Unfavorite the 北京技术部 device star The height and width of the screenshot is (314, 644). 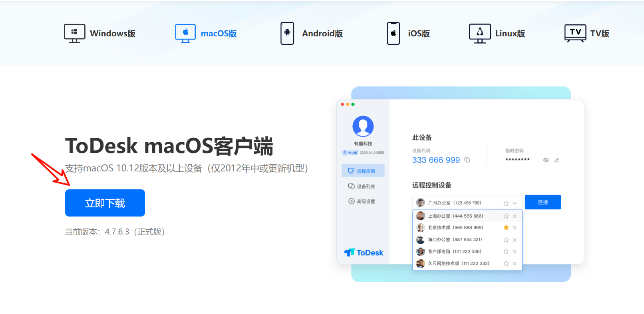pyautogui.click(x=506, y=228)
